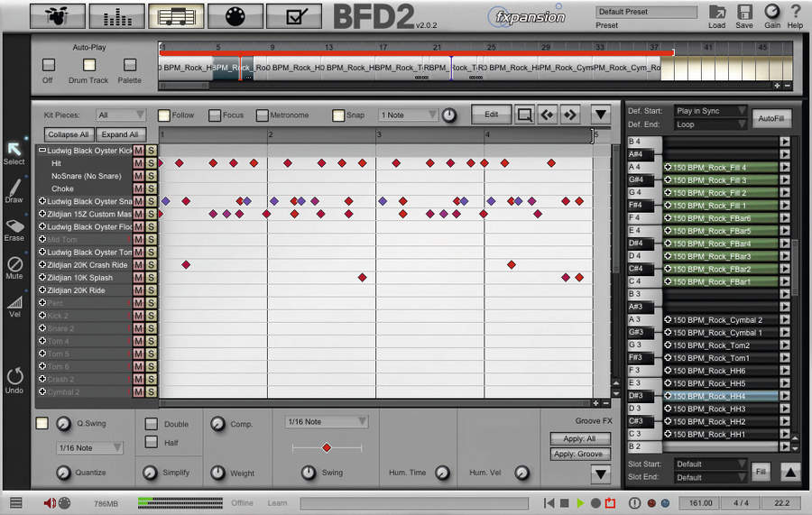Choose the Vel velocity tool

(14, 302)
